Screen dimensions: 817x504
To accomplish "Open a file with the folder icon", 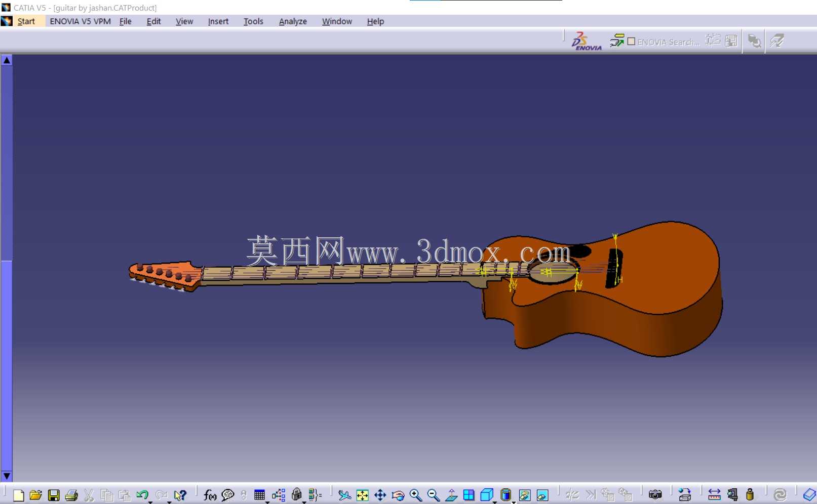I will pos(35,495).
